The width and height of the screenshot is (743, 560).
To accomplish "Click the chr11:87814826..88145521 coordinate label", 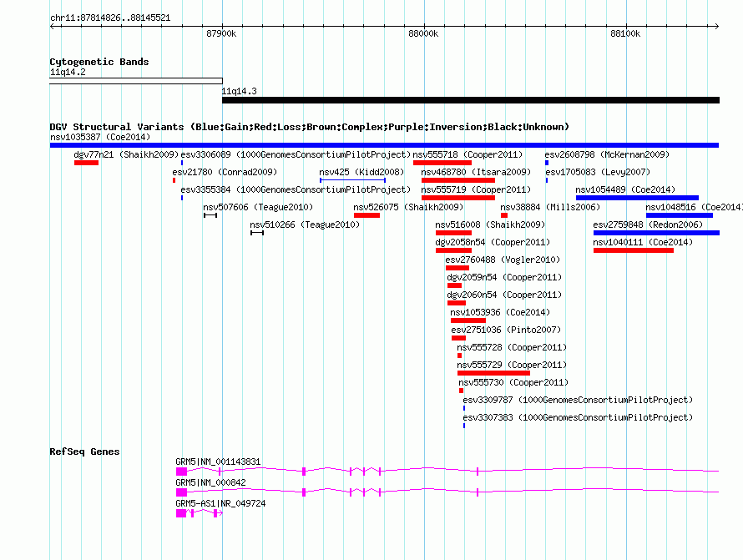I will point(110,18).
